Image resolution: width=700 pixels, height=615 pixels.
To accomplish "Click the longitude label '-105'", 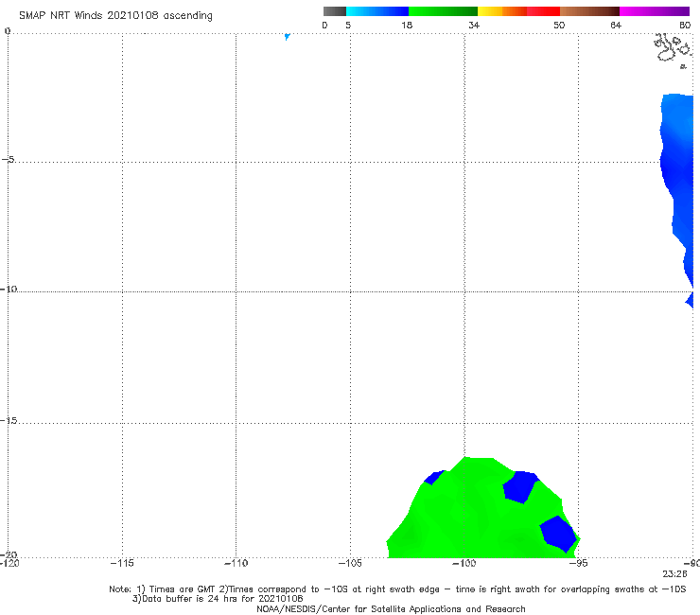I will click(350, 563).
